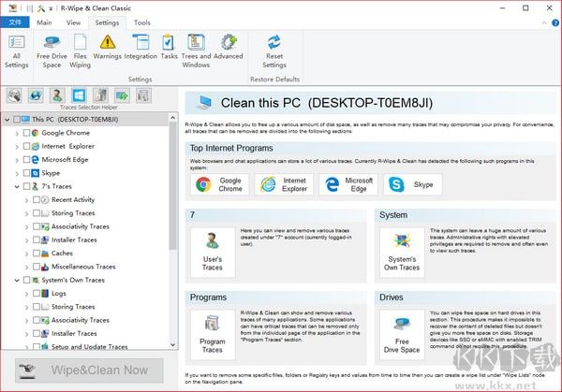Open Advanced settings
562x392 pixels.
click(228, 48)
